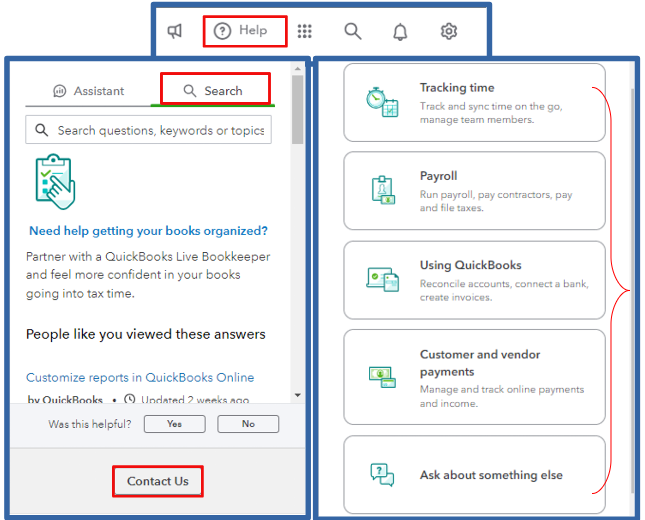Select the Tracking time card
This screenshot has height=520, width=645.
pyautogui.click(x=474, y=102)
